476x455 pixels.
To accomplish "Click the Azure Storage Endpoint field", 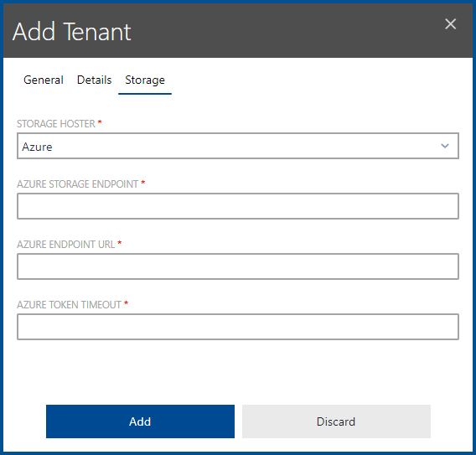I will [x=238, y=206].
